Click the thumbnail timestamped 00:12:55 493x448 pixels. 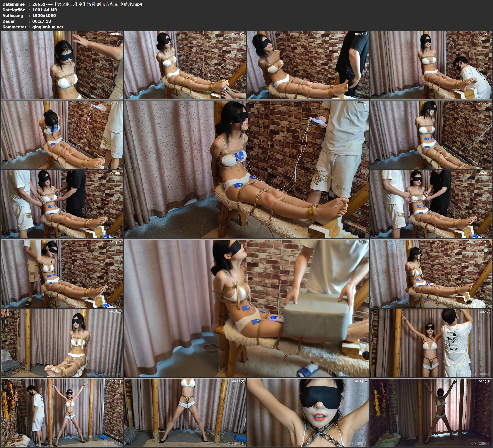(431, 204)
